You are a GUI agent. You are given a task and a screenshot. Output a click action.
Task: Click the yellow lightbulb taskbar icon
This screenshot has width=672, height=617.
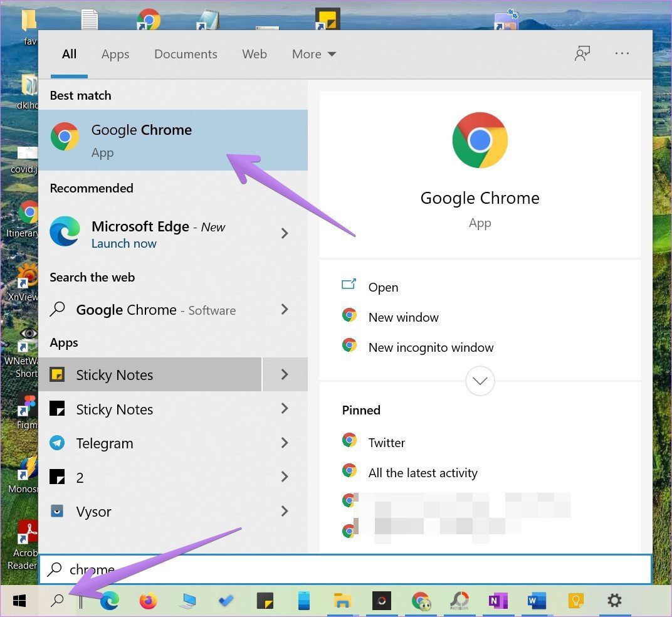click(575, 601)
